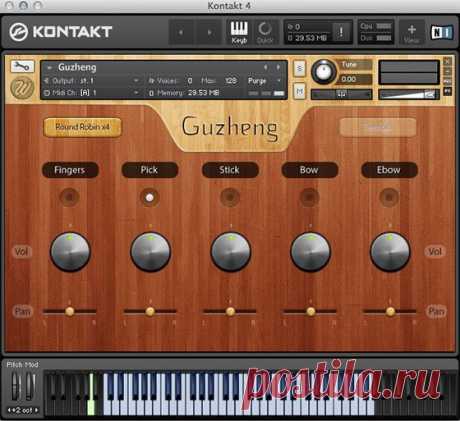The height and width of the screenshot is (421, 460).
Task: Adjust the Ebow Vol knob
Action: (x=390, y=252)
